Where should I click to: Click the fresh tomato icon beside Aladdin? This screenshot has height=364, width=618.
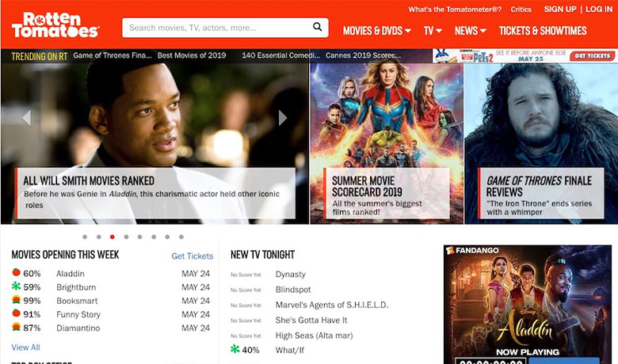(16, 273)
